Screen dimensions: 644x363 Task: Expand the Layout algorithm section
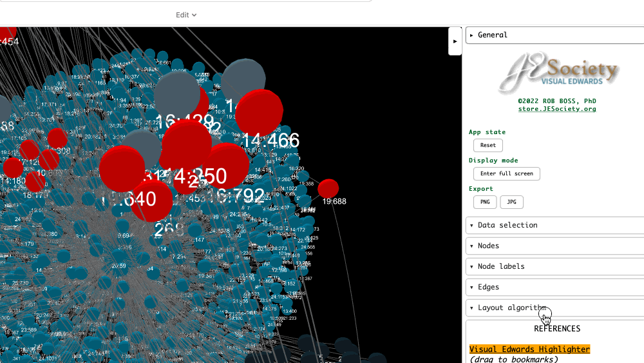pyautogui.click(x=554, y=308)
